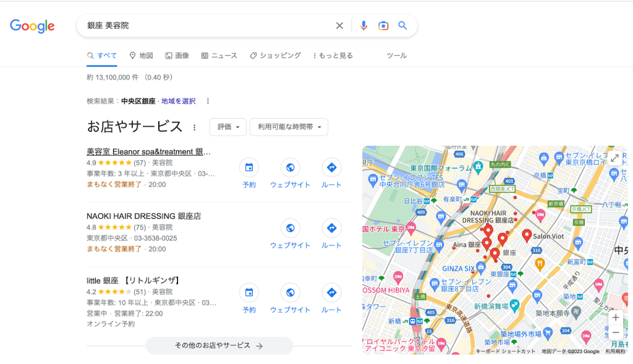This screenshot has height=364, width=633.
Task: Click the Google logo
Action: (x=32, y=26)
